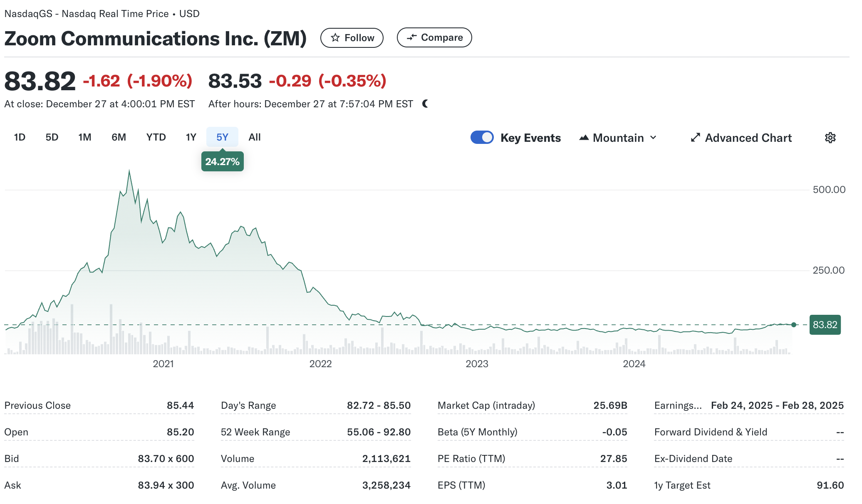Click the -1.62 (-1.90%) change text
The height and width of the screenshot is (504, 862).
138,81
